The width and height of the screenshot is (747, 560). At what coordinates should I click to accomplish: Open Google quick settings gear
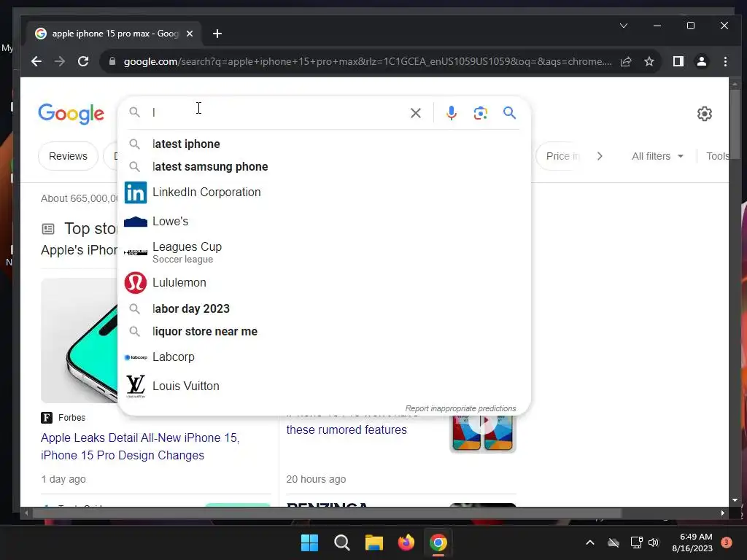pyautogui.click(x=705, y=114)
